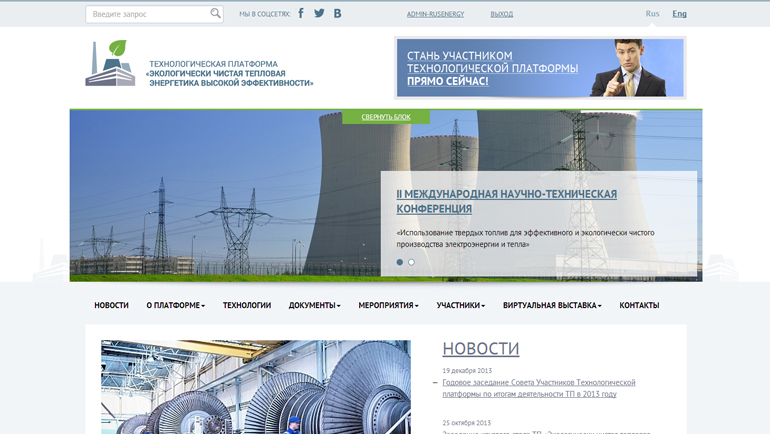
Task: Click the 'МЫ В СОЦСЕТЯХ:' label
Action: [265, 14]
